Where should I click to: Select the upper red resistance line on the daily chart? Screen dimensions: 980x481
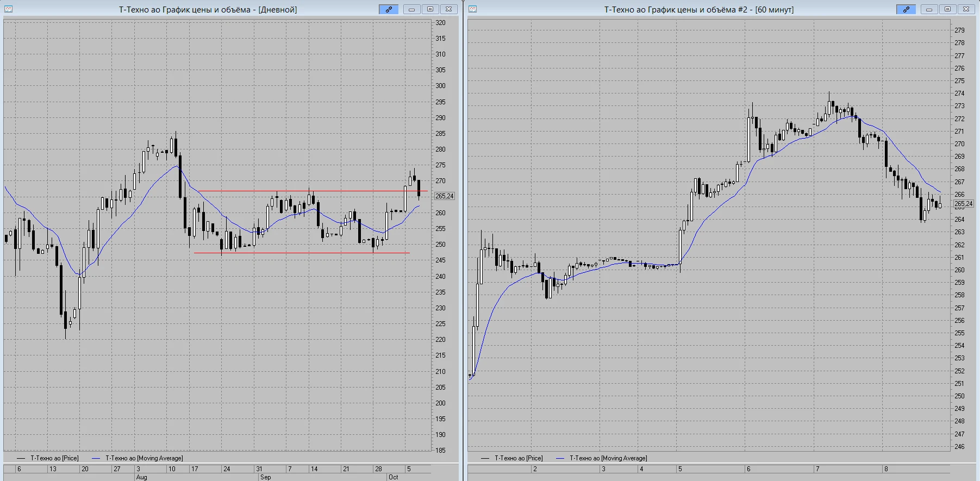tap(313, 191)
